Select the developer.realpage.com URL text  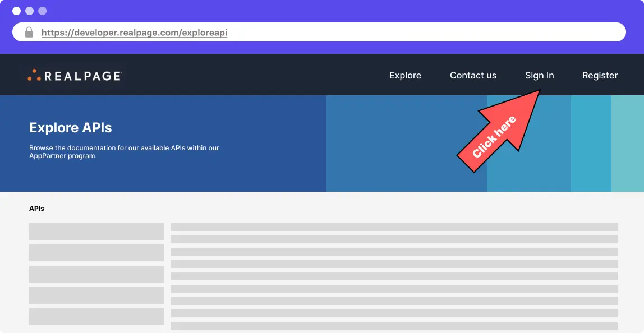tap(134, 33)
